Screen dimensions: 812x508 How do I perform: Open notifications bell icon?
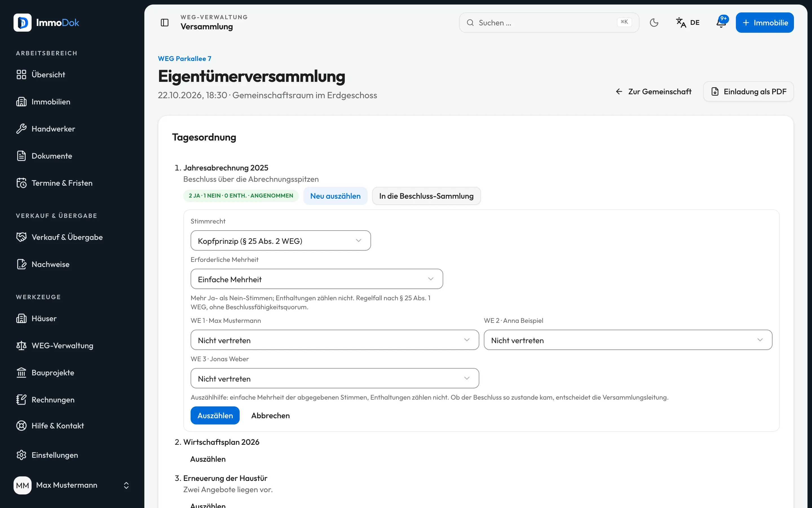pos(721,23)
